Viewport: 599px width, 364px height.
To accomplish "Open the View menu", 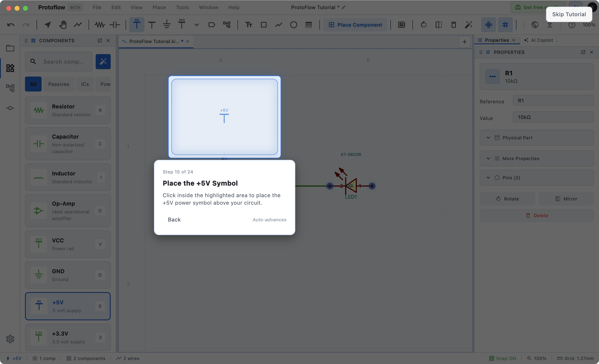I will pyautogui.click(x=137, y=7).
